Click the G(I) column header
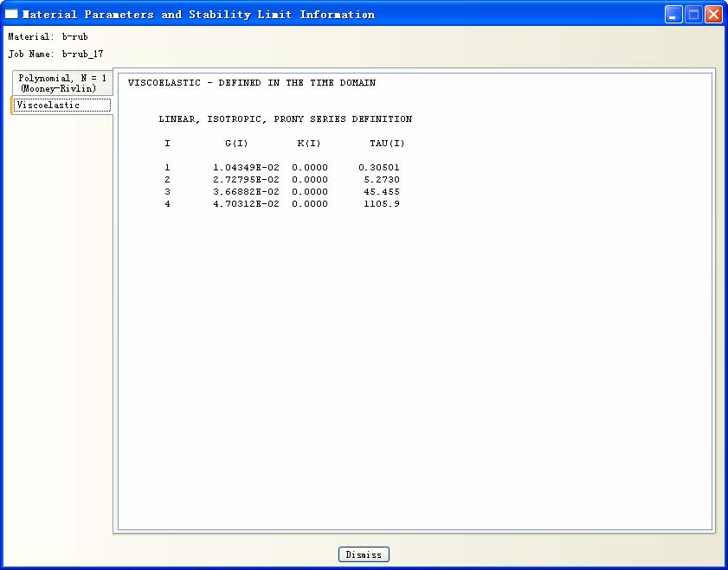This screenshot has height=570, width=728. coord(236,144)
